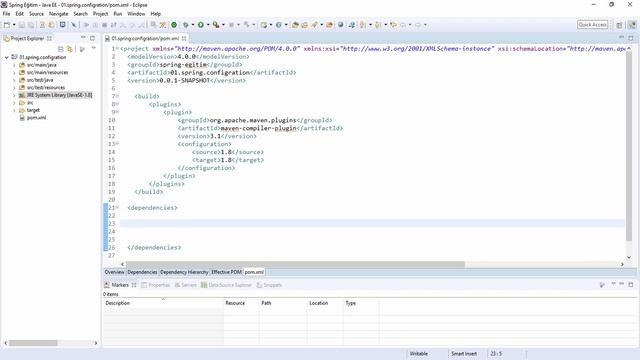Click the editor vertical scrollbar

(x=629, y=145)
